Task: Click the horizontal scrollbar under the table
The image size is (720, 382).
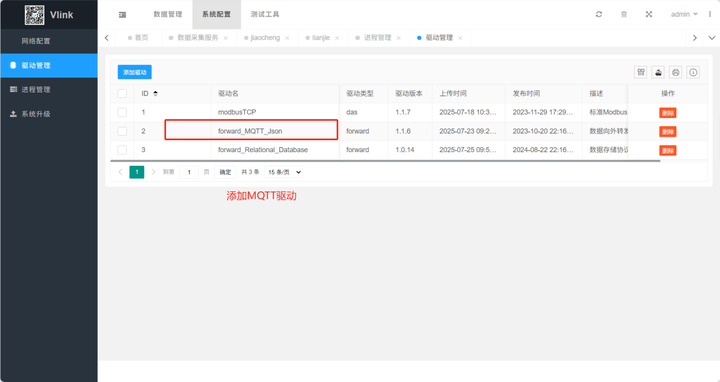Action: click(385, 161)
